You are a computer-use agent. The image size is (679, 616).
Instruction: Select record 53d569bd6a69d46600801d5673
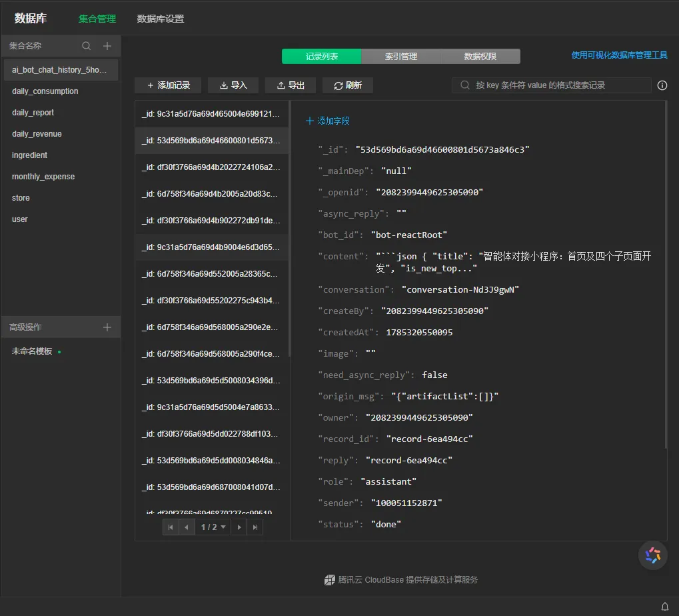coord(211,141)
